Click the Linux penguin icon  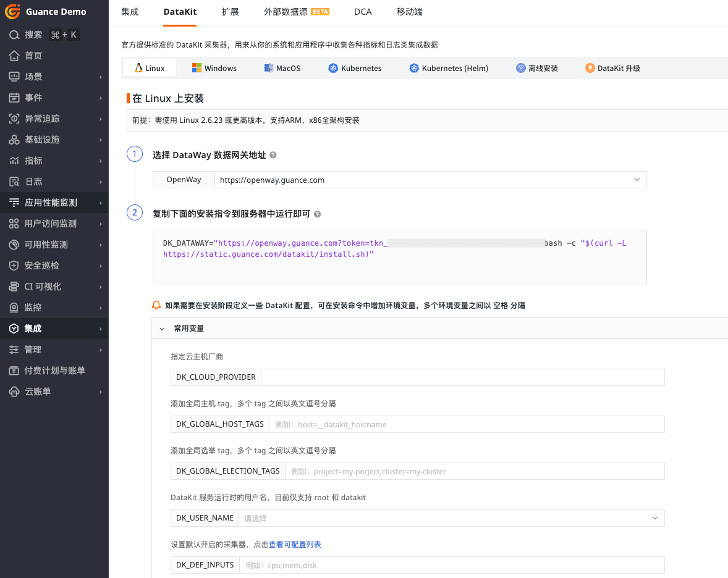pyautogui.click(x=138, y=68)
